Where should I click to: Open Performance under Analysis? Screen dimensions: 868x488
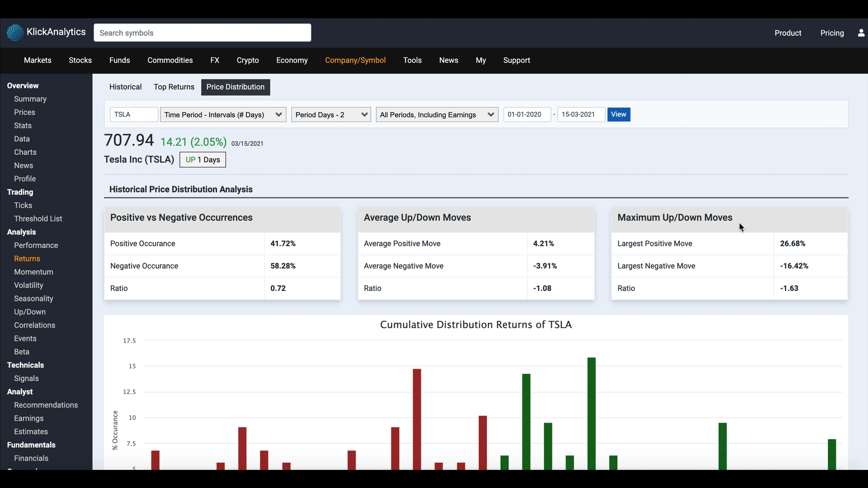[x=36, y=245]
